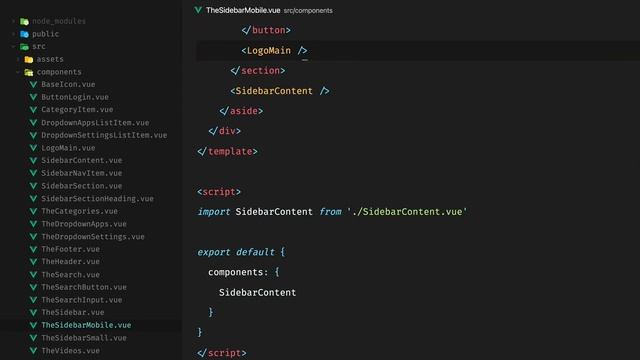Select TheHeader.vue in explorer
The height and width of the screenshot is (360, 640).
coord(71,262)
